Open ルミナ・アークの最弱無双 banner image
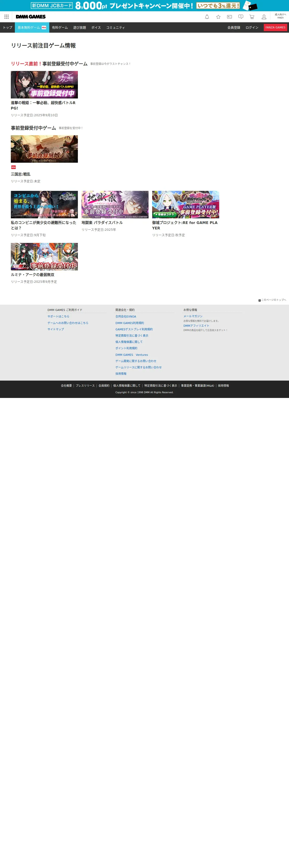 [x=44, y=257]
